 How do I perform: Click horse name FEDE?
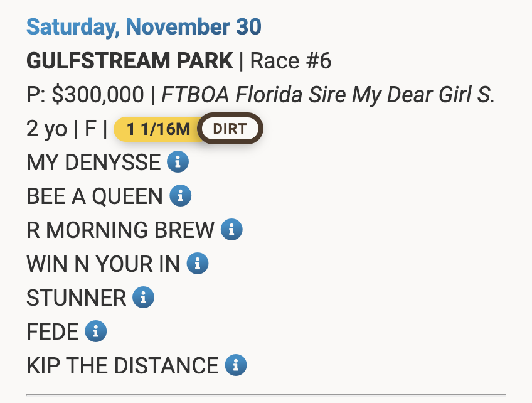(53, 332)
